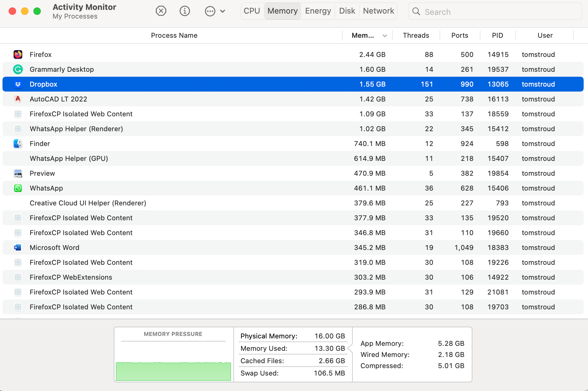
Task: Click the Preview 470.9 MB value
Action: [369, 173]
